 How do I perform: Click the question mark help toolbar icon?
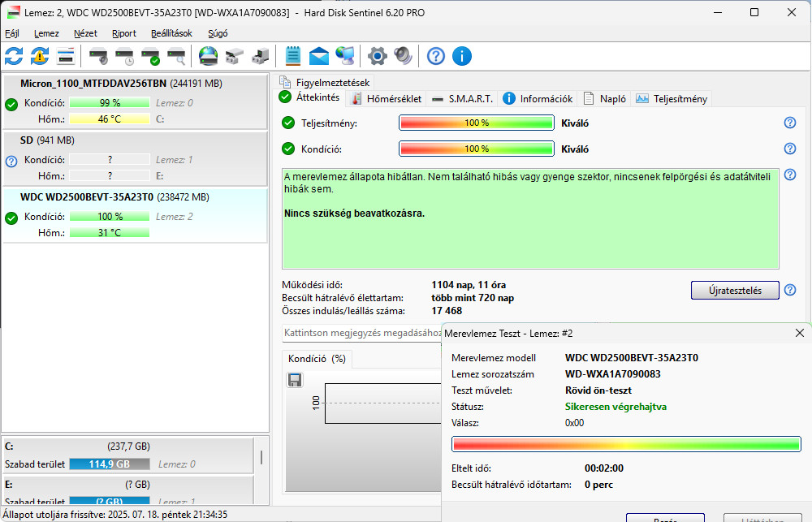coord(435,56)
